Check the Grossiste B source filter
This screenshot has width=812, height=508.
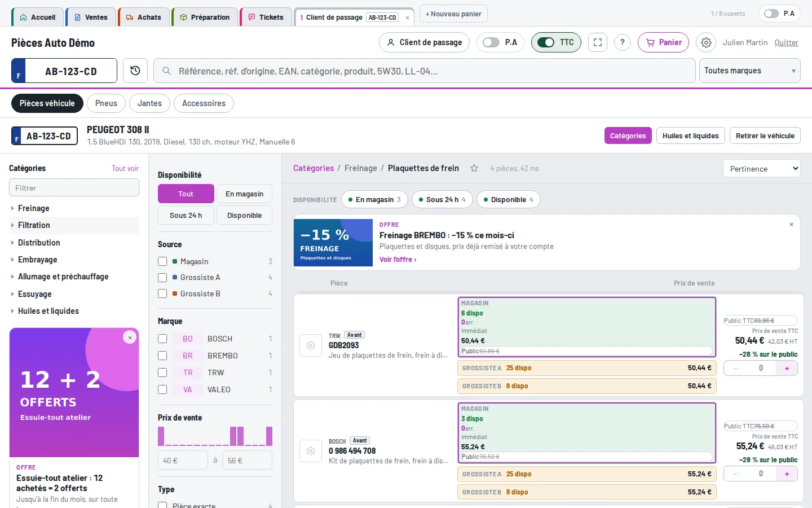click(x=162, y=294)
